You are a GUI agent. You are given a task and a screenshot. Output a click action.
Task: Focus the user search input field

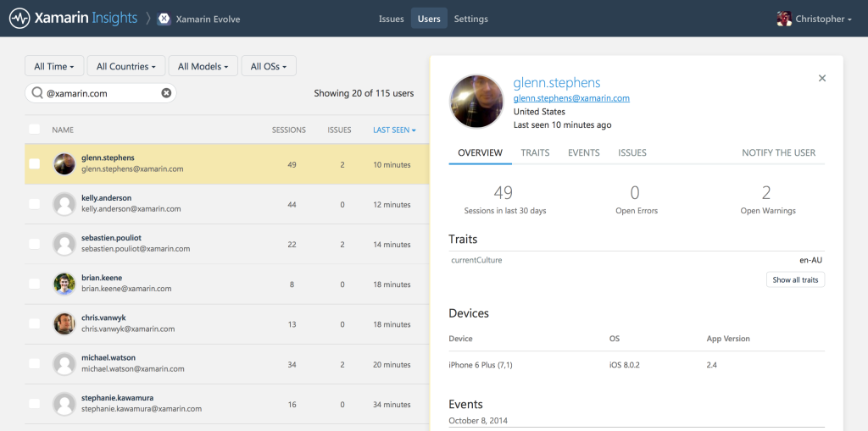click(x=101, y=93)
